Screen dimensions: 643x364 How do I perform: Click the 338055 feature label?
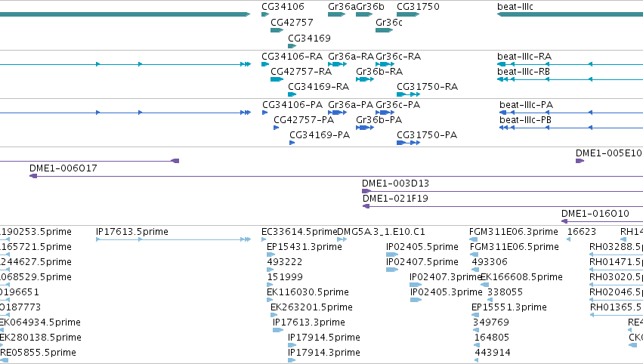click(x=505, y=292)
